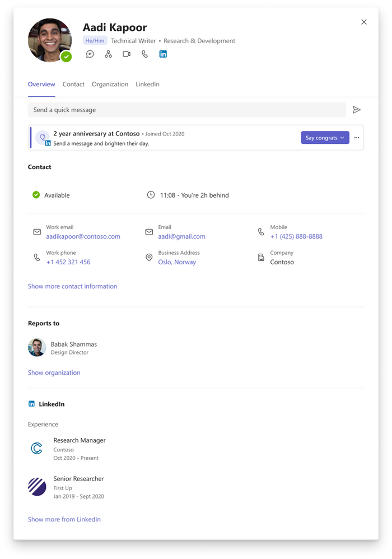Start a chat from the profile header
Viewport: 392px width, 559px height.
click(x=90, y=54)
